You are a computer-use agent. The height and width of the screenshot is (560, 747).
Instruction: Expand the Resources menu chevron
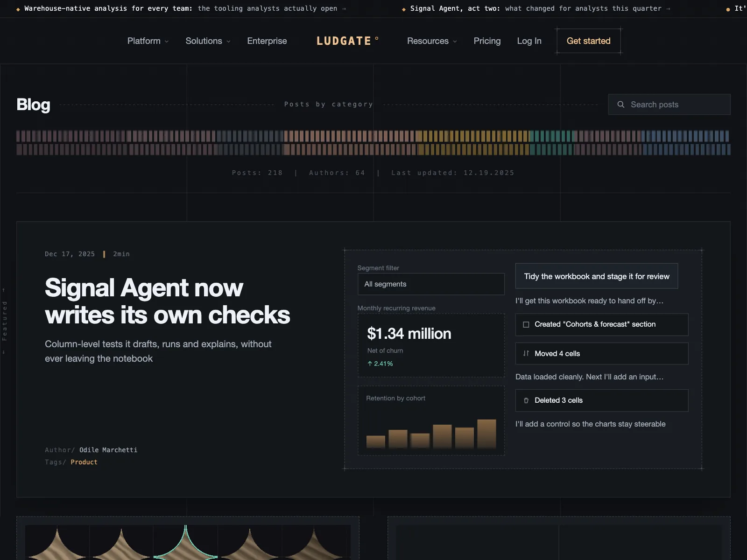[x=455, y=42]
